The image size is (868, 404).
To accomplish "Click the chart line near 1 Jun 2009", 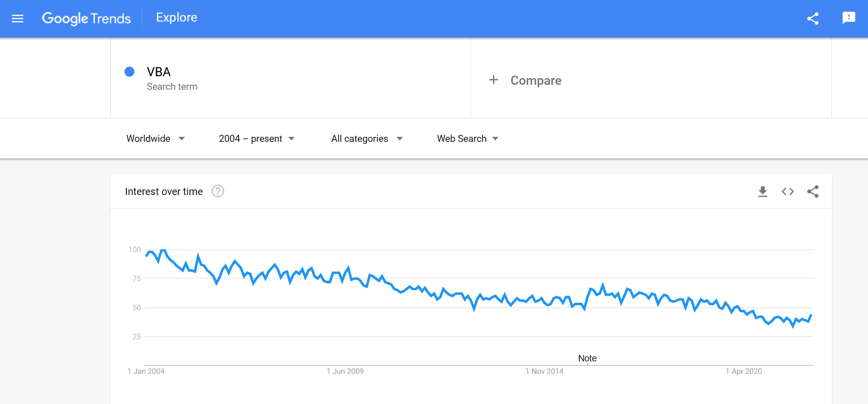I will coord(345,273).
